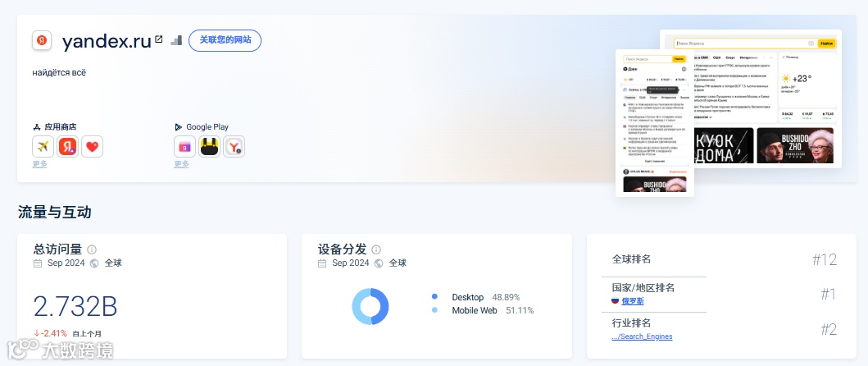Open the .../Search_Engines category link
This screenshot has height=366, width=868.
pyautogui.click(x=642, y=336)
